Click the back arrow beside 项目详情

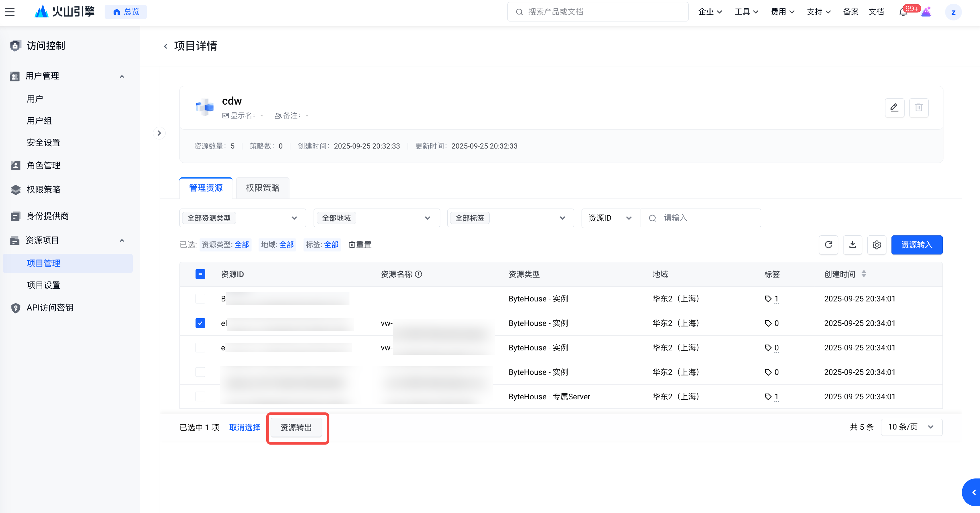point(165,46)
